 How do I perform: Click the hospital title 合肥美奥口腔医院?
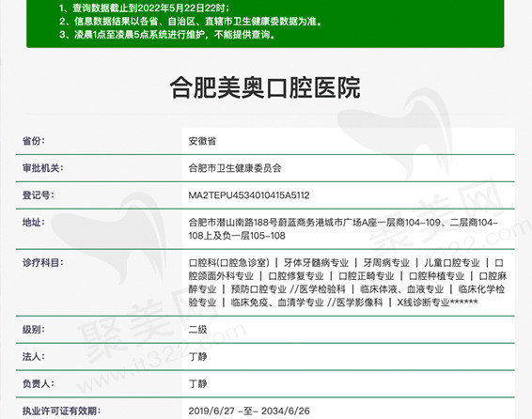(265, 87)
